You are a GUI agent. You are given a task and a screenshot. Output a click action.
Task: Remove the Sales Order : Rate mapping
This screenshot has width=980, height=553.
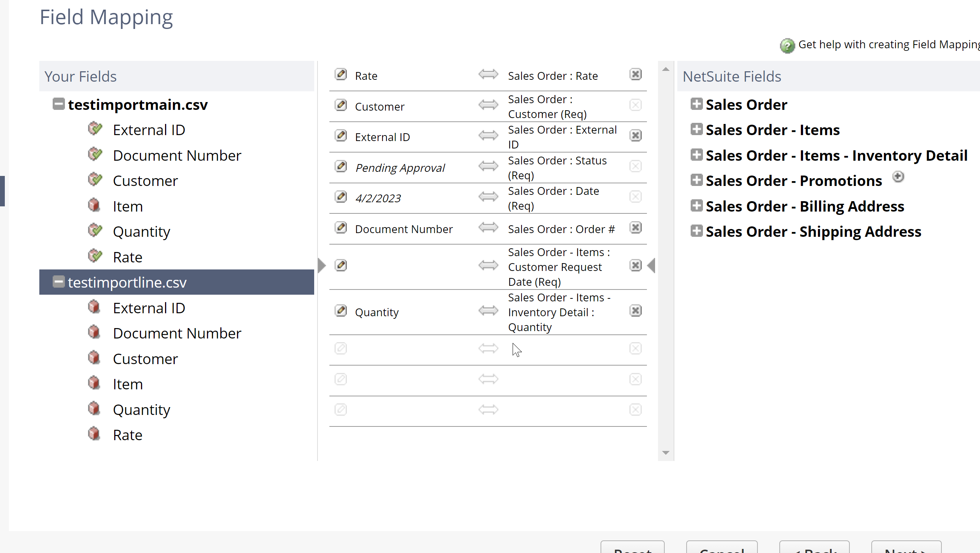[x=635, y=74]
